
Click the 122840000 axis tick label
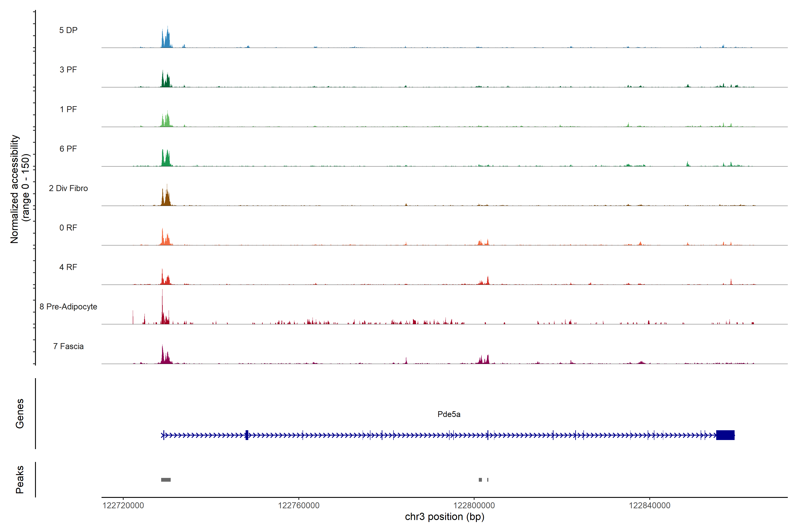(649, 506)
